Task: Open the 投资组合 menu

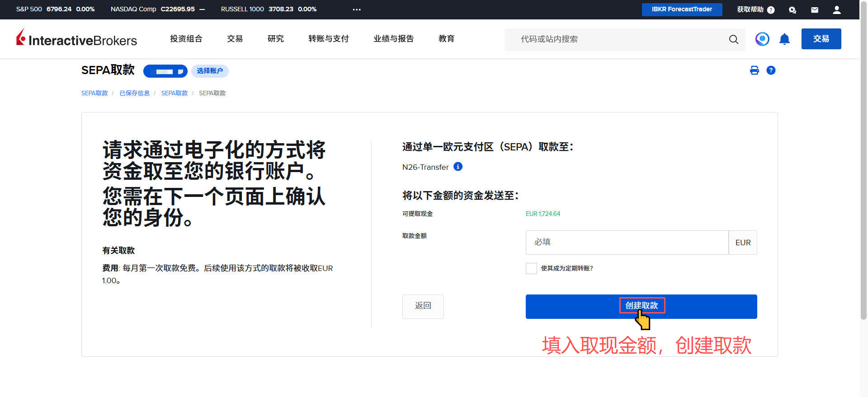Action: click(186, 39)
